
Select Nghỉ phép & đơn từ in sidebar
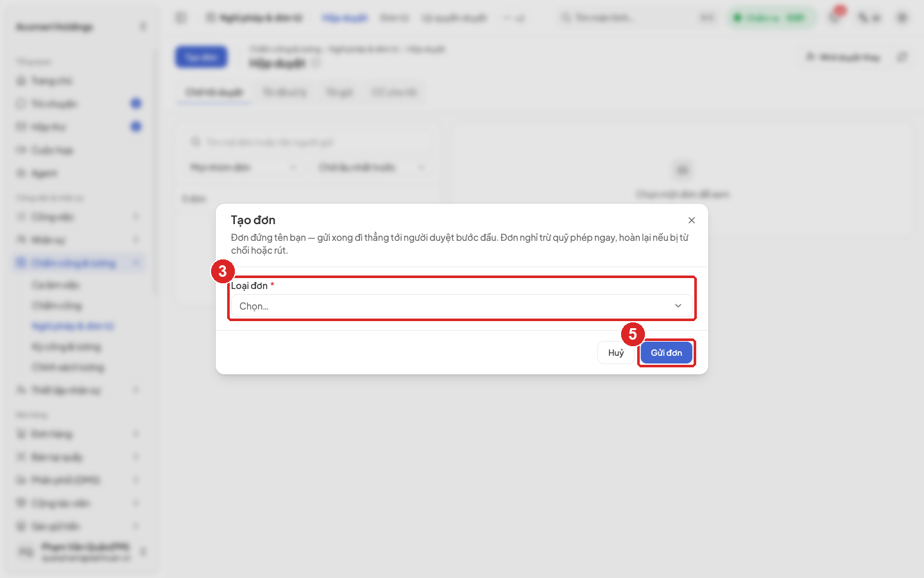[x=73, y=326]
